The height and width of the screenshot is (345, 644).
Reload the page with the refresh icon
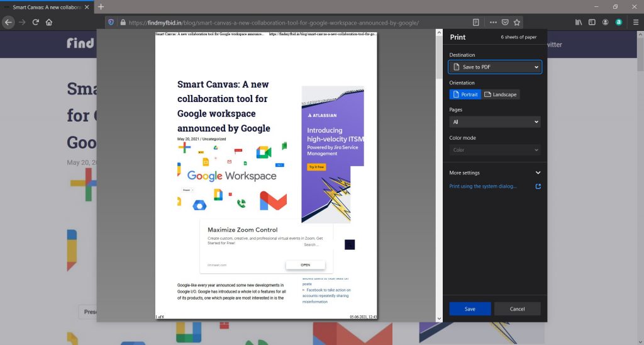click(36, 22)
